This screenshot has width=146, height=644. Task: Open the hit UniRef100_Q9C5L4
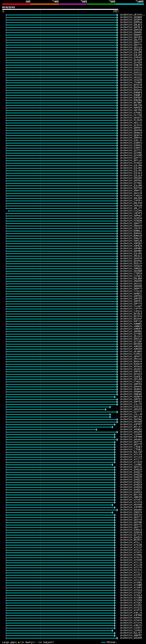pos(131,27)
